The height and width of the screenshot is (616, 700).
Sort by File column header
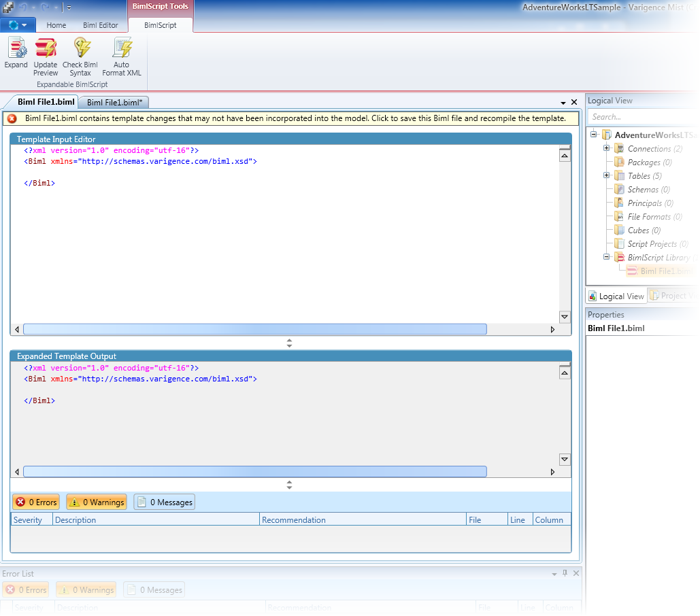coord(487,519)
